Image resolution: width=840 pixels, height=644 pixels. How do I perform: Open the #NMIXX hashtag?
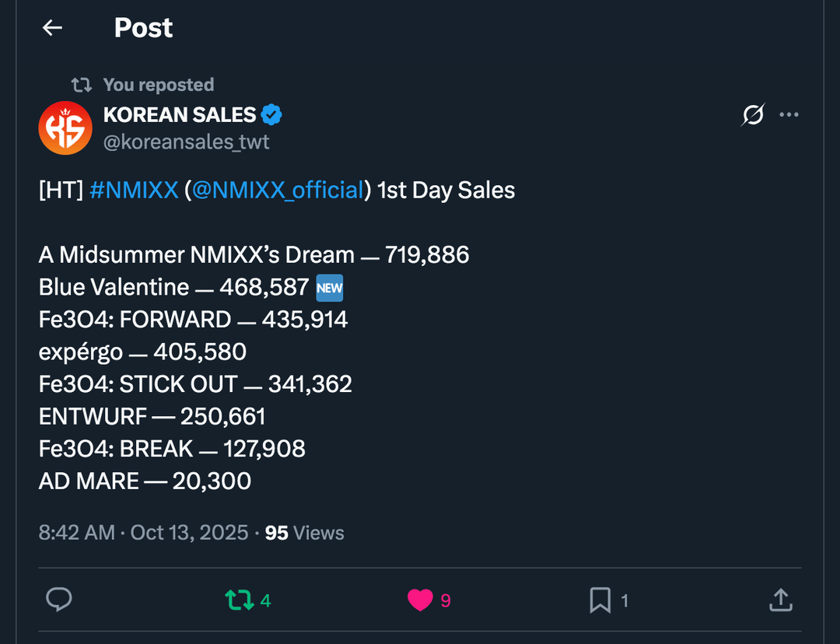(x=134, y=191)
